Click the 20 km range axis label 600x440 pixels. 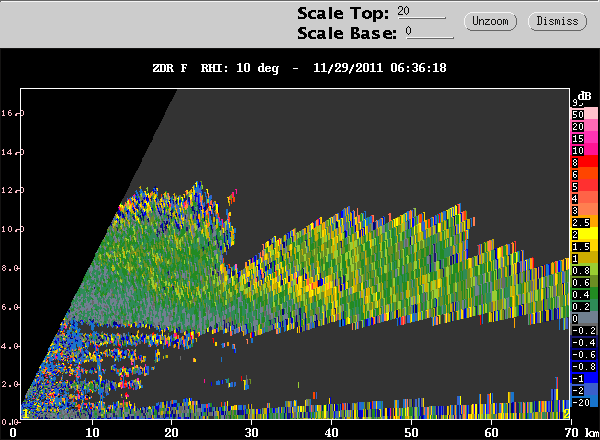click(x=171, y=433)
